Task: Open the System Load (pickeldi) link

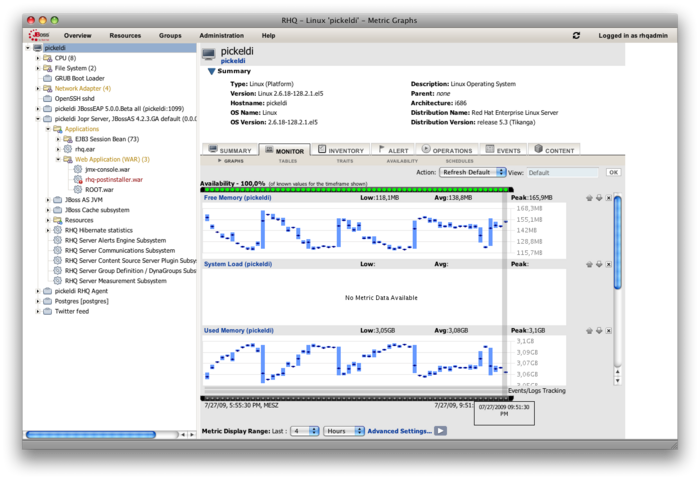Action: (238, 264)
